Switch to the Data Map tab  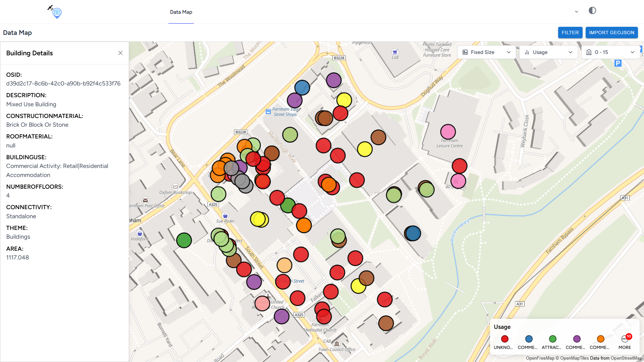181,12
